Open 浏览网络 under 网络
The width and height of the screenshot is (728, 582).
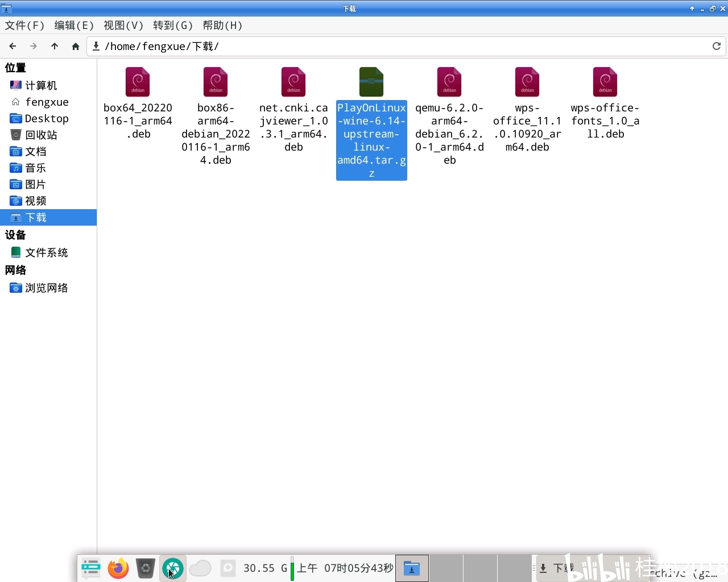click(x=48, y=288)
